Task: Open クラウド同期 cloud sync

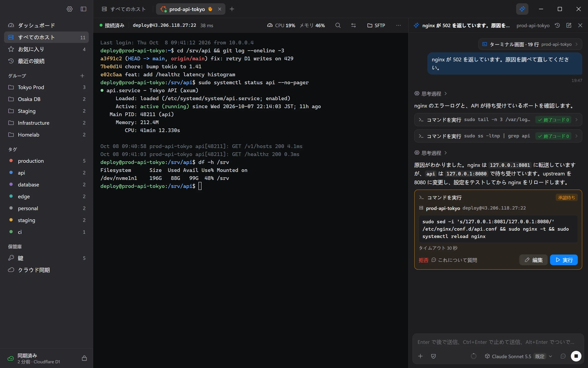Action: [x=46, y=270]
